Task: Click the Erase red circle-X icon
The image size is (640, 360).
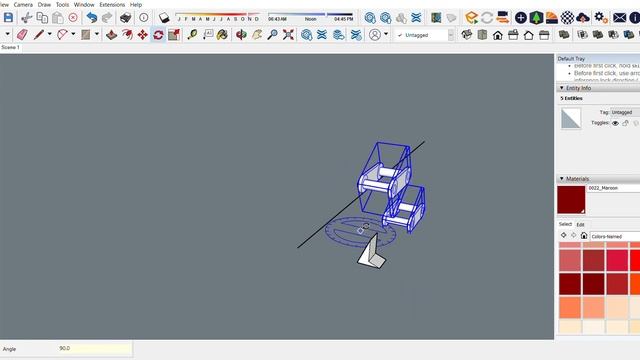Action: [x=73, y=18]
